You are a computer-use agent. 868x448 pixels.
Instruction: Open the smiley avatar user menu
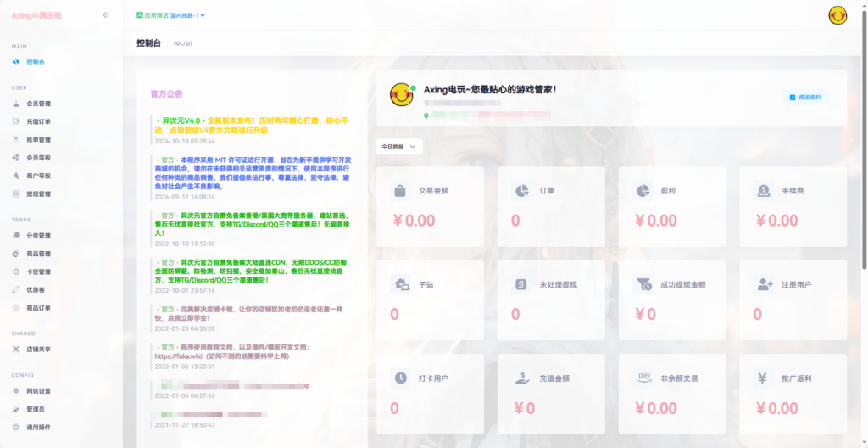(x=837, y=15)
